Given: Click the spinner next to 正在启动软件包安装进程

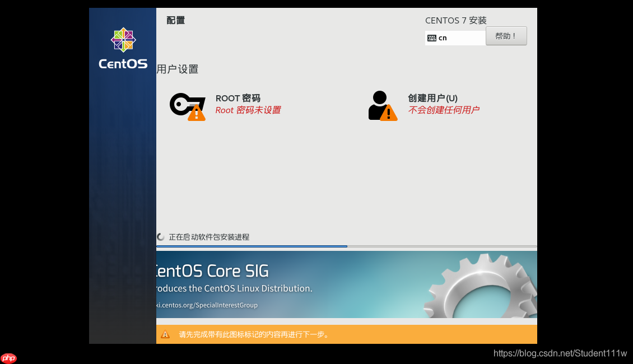Looking at the screenshot, I should pyautogui.click(x=160, y=236).
